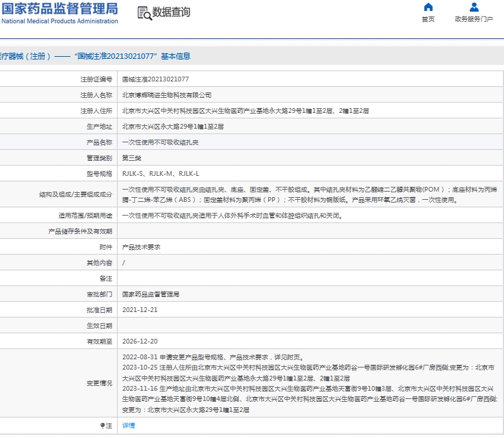Click attachment 产品技术要求
Screen dimensions: 504x438
(141, 247)
